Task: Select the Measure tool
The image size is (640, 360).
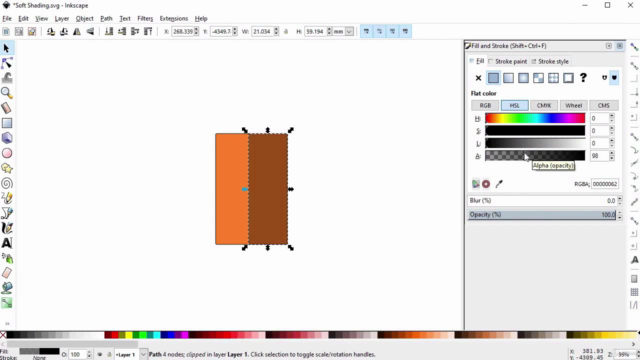Action: pos(7,108)
